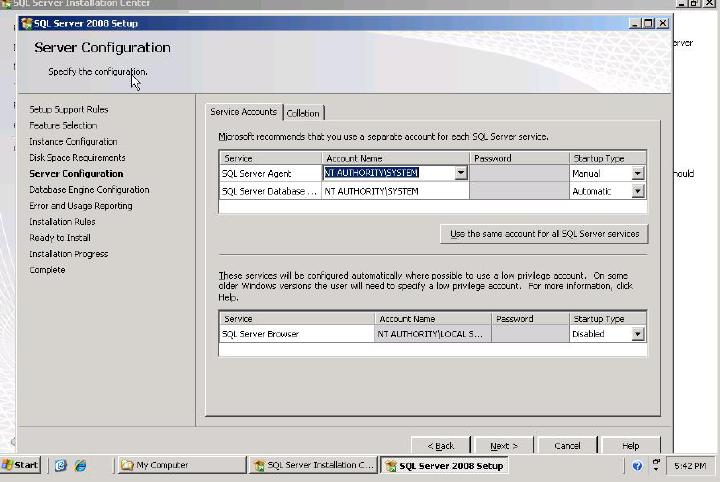The height and width of the screenshot is (482, 720).
Task: Open the Internet Explorer quick launch icon
Action: [x=81, y=465]
